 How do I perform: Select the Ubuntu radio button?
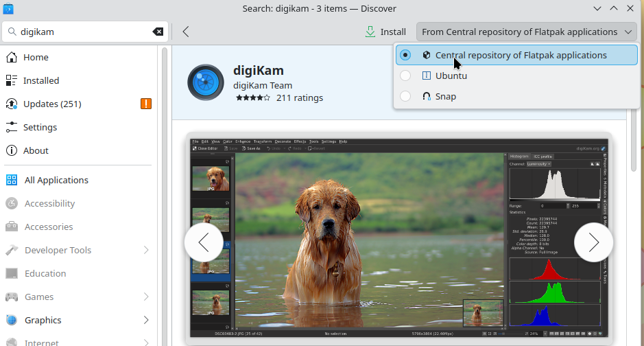(x=405, y=76)
